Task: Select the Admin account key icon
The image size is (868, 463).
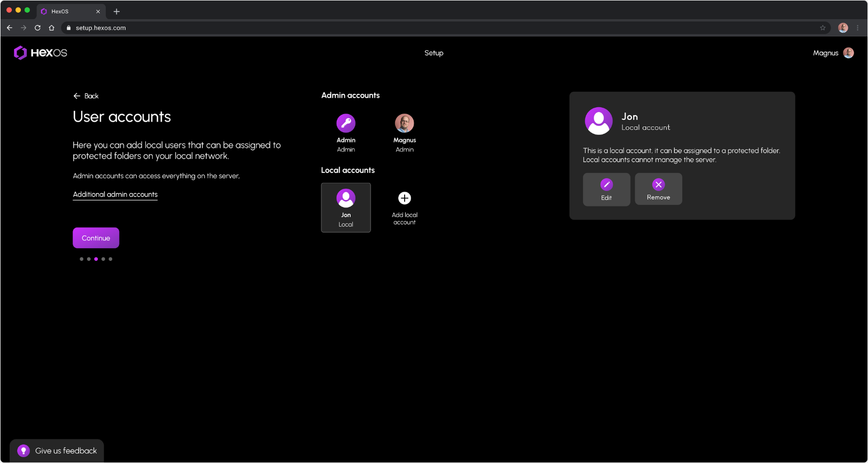Action: 346,123
